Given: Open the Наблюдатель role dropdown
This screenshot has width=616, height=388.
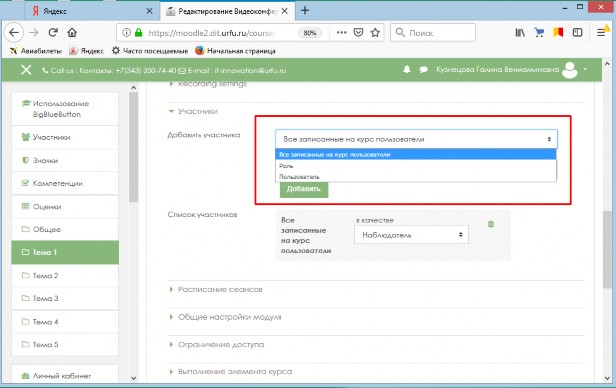Looking at the screenshot, I should (411, 235).
